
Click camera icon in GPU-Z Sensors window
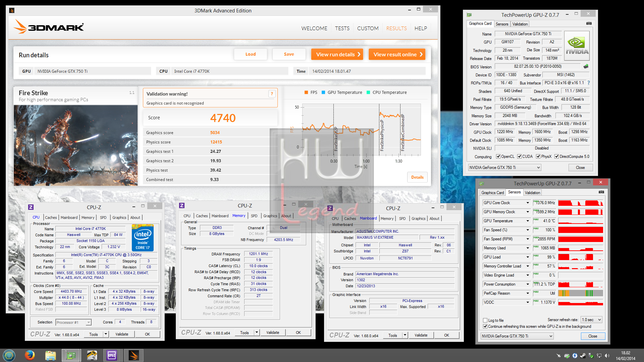[601, 192]
